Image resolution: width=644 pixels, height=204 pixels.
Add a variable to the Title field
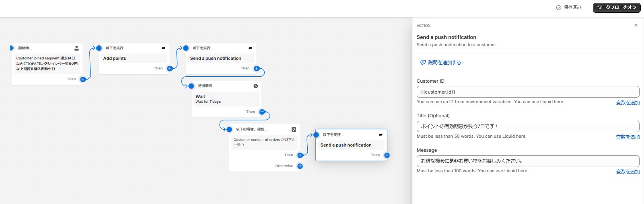628,137
